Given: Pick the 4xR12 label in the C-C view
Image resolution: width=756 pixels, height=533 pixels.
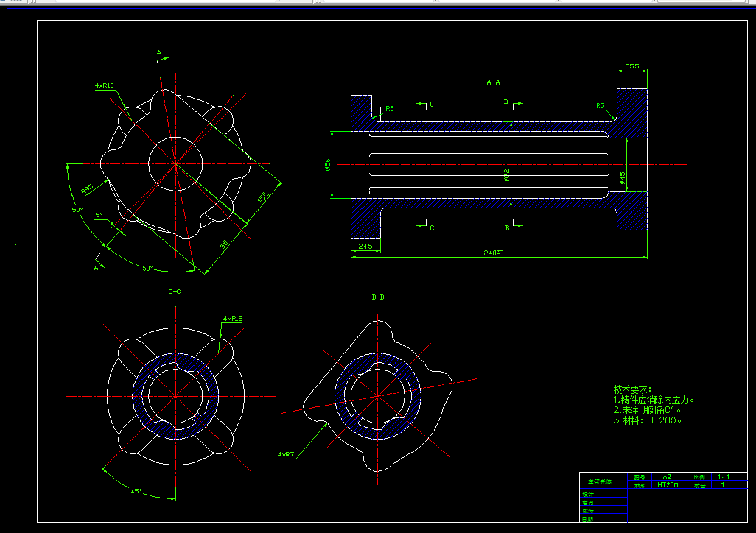Looking at the screenshot, I should [x=233, y=319].
